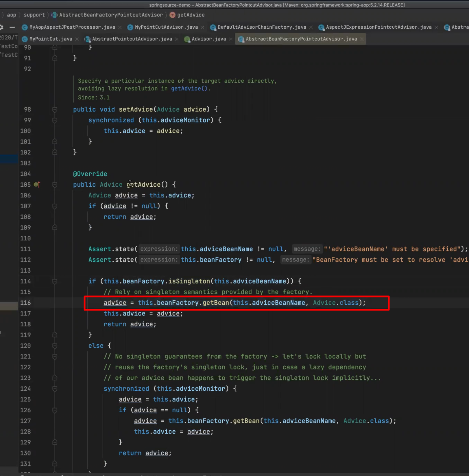Collapse the comment block at line 121
469x476 pixels.
55,356
